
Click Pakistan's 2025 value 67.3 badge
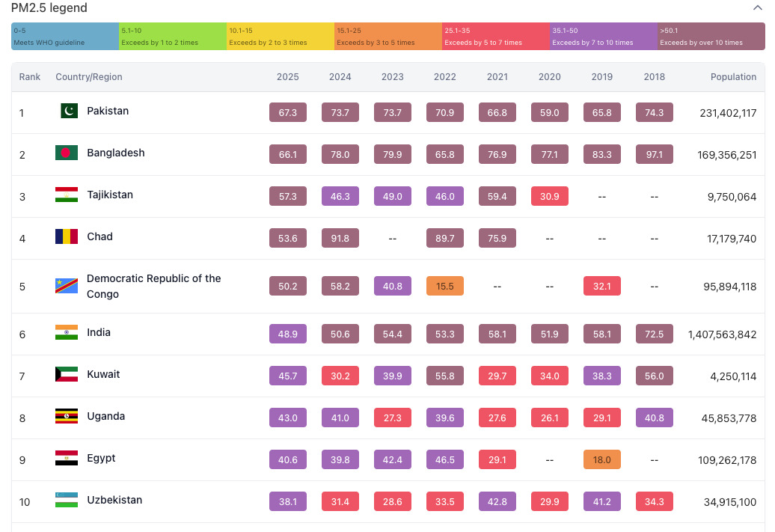tap(287, 112)
